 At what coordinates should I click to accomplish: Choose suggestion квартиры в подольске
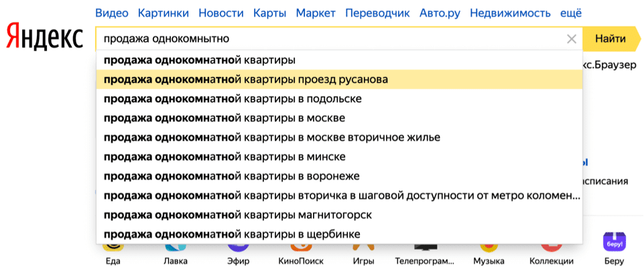click(x=339, y=98)
